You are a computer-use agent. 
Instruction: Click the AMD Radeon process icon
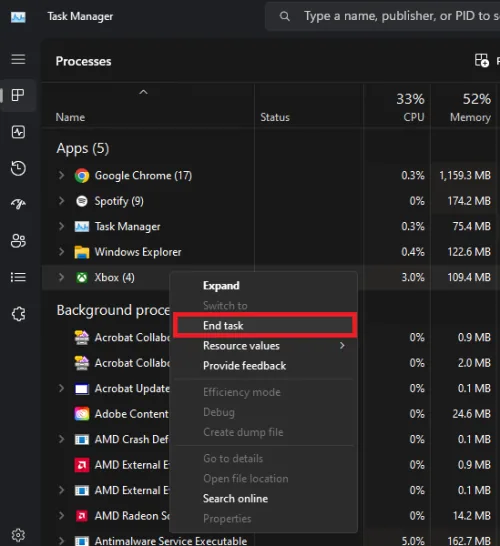click(82, 516)
